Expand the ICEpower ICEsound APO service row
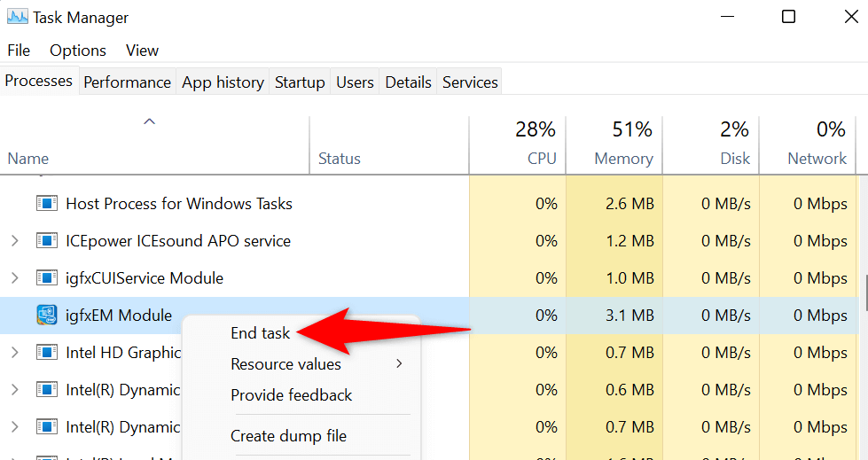 [14, 241]
